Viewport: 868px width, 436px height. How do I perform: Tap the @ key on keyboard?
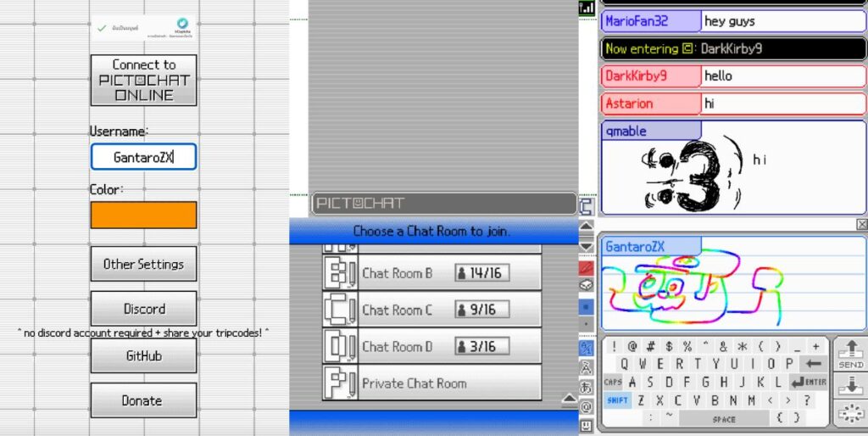(x=632, y=346)
